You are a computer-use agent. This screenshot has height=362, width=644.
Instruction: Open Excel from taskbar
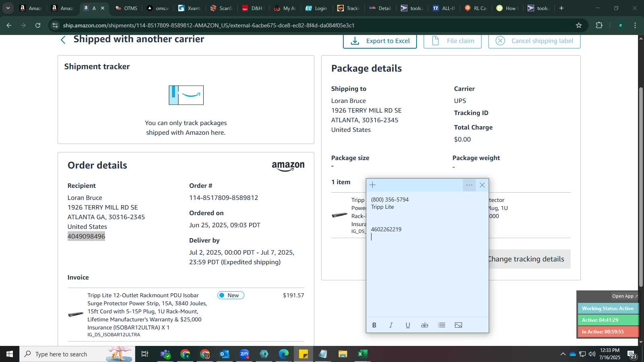click(x=363, y=354)
